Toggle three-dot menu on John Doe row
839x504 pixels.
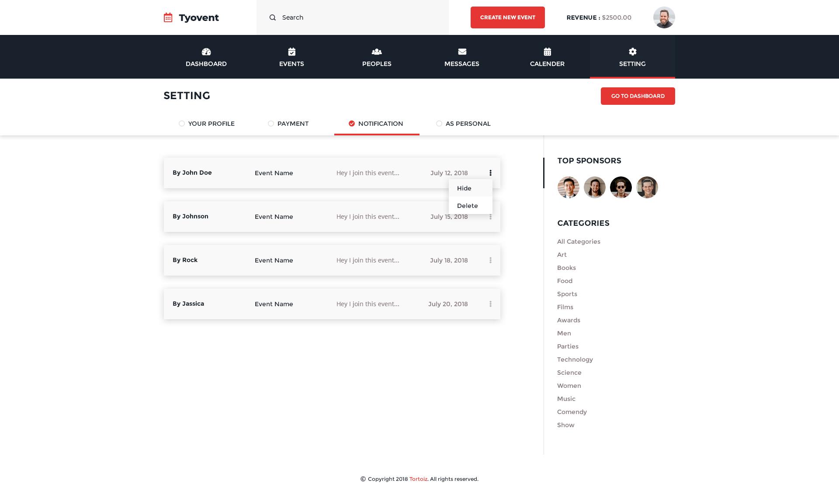coord(490,173)
